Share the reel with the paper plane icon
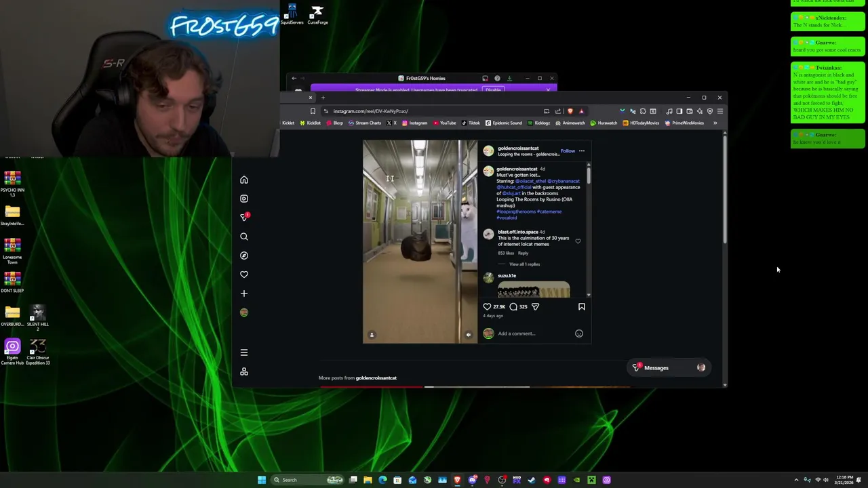 (535, 306)
